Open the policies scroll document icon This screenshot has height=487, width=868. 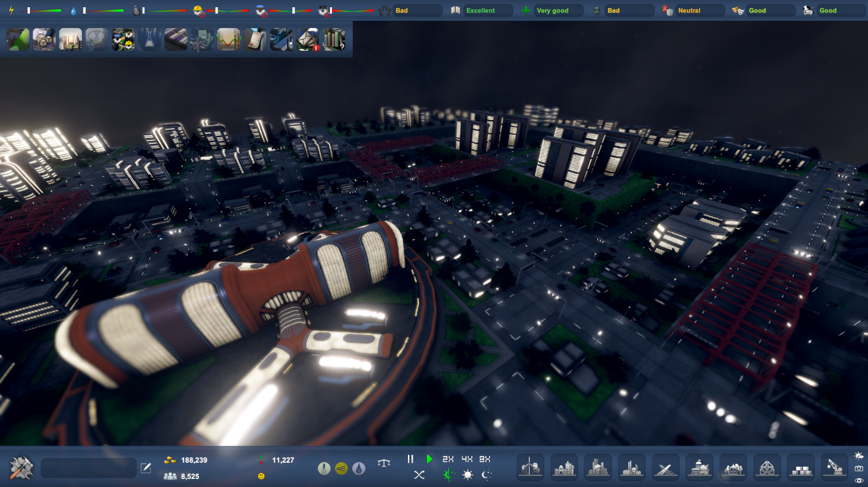[x=255, y=39]
